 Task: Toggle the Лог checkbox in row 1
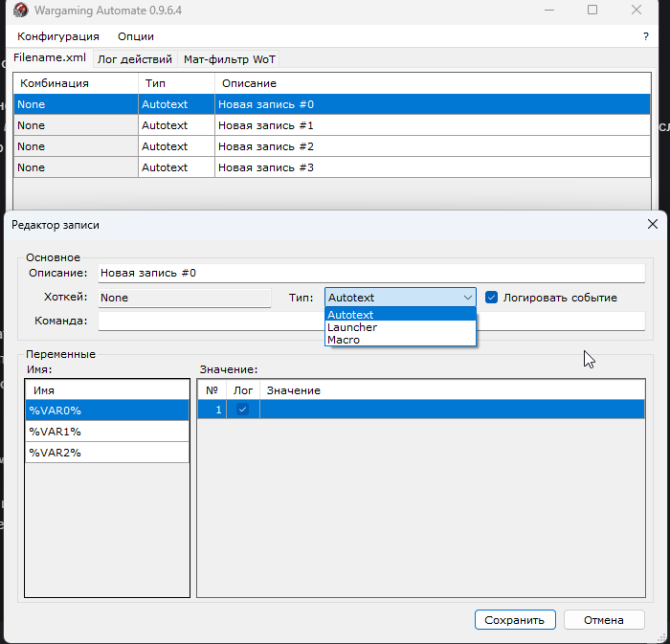point(243,410)
